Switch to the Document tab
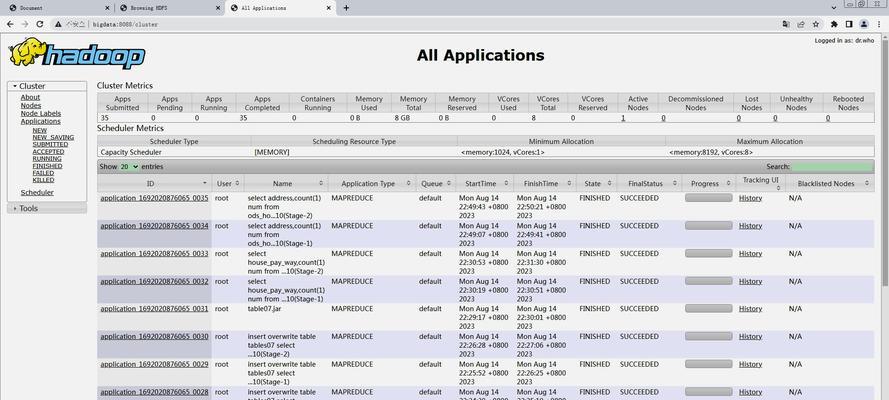Viewport: 889px width, 400px height. point(58,8)
